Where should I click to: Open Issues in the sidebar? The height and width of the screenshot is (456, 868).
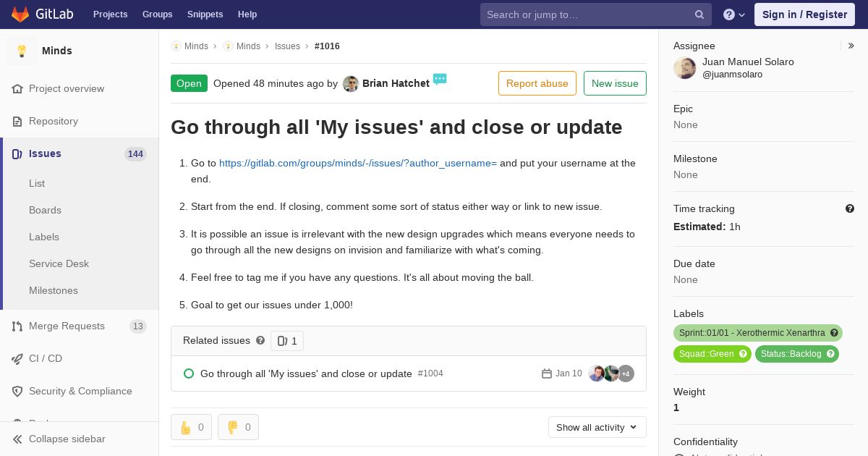coord(45,153)
